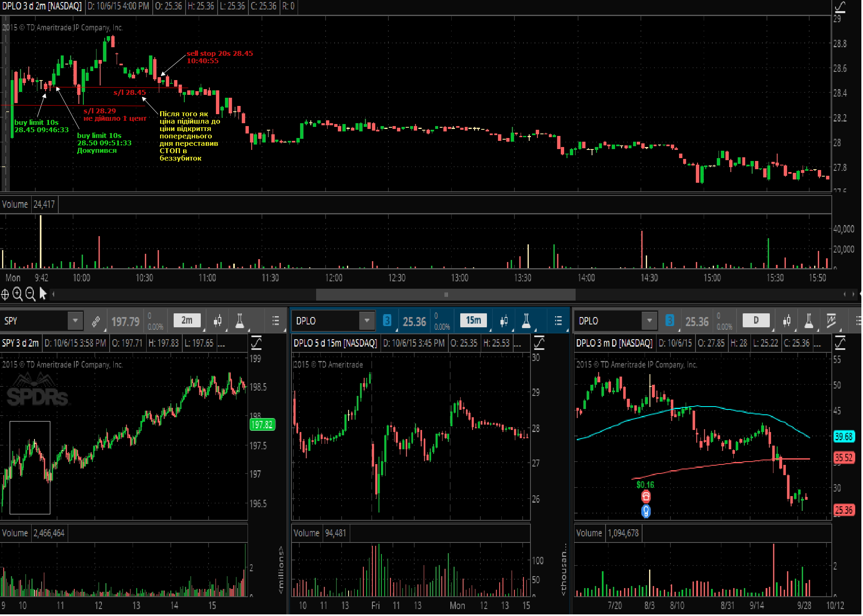Click the 'DPLO 3 m D [NASDAQ]' chart title

(614, 343)
